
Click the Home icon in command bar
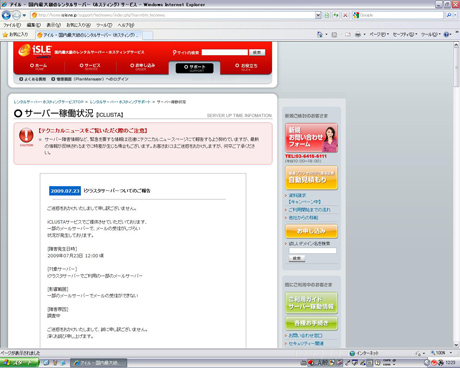(x=320, y=34)
